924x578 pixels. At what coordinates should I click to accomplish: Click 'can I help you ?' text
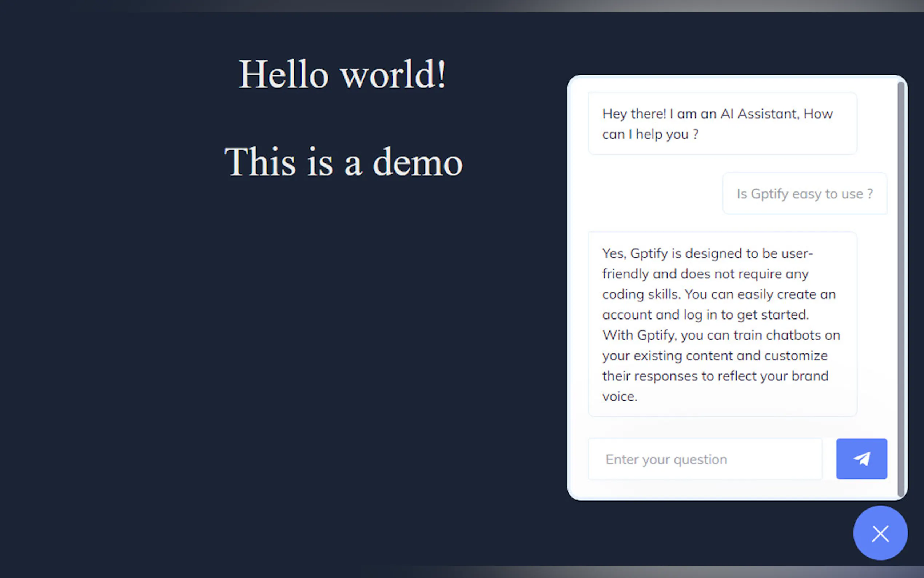650,134
